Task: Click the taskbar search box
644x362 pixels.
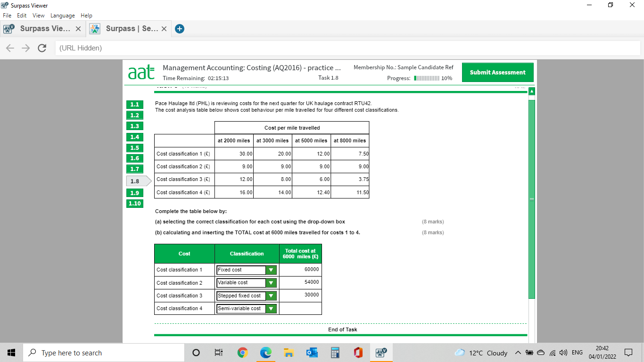Action: tap(103, 353)
